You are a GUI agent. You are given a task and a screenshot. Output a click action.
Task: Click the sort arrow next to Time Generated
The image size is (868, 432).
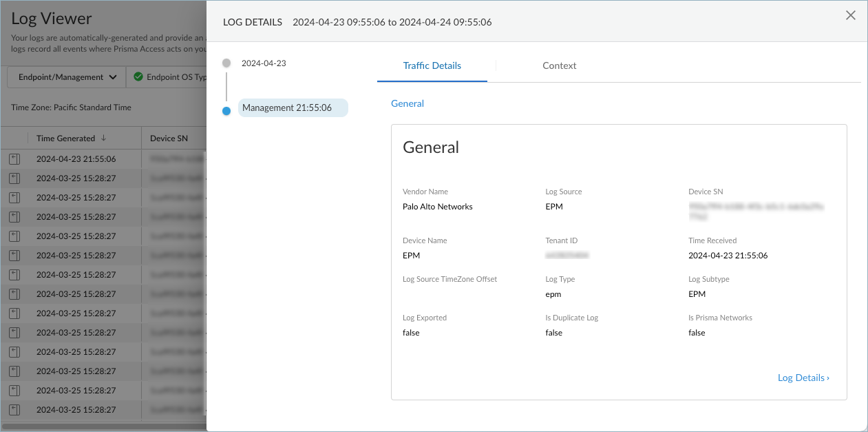tap(104, 138)
